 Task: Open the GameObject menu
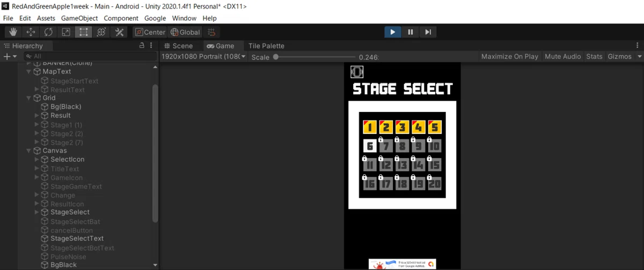tap(79, 18)
